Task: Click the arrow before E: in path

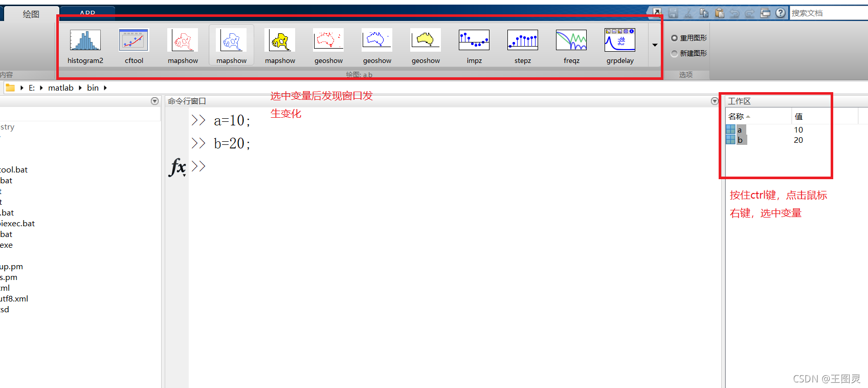Action: (x=22, y=88)
